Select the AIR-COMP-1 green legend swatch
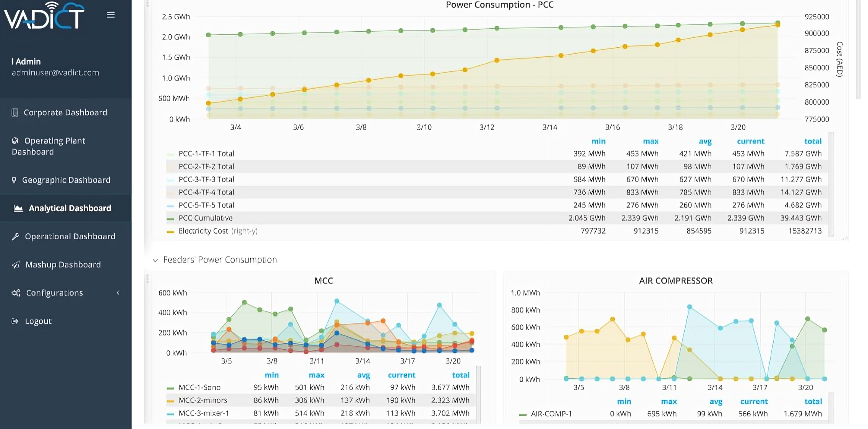 pos(523,413)
